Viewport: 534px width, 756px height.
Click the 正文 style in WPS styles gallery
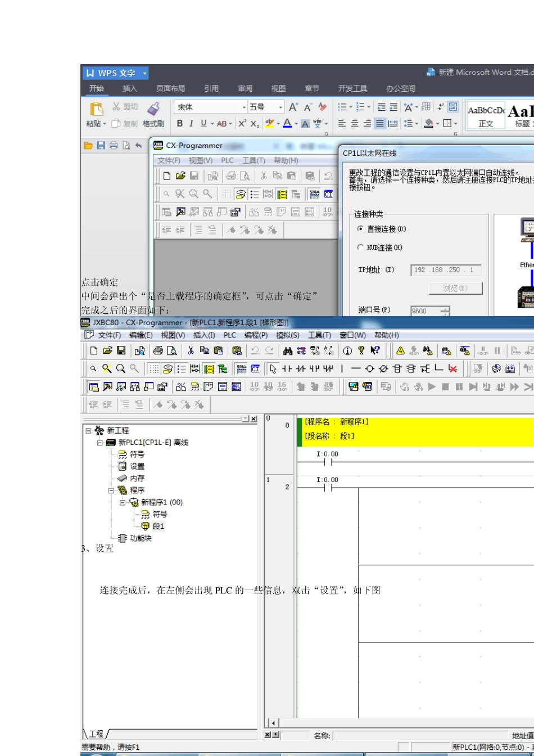486,116
